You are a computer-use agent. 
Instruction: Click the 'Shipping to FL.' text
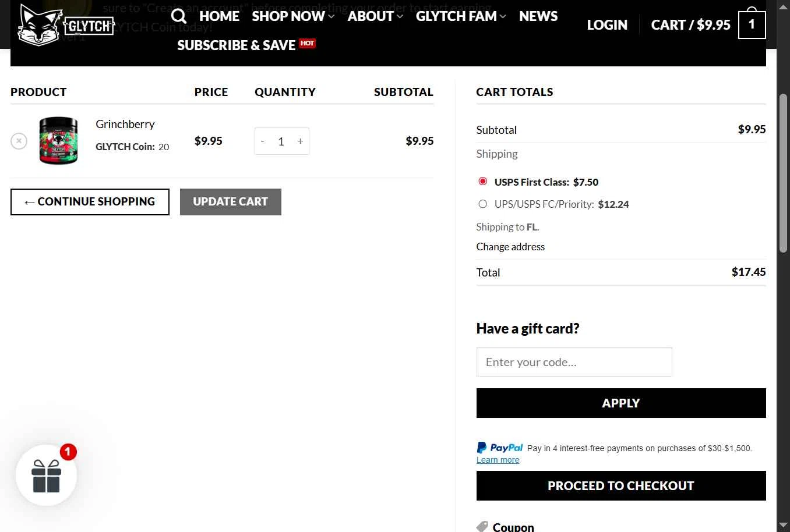coord(507,227)
